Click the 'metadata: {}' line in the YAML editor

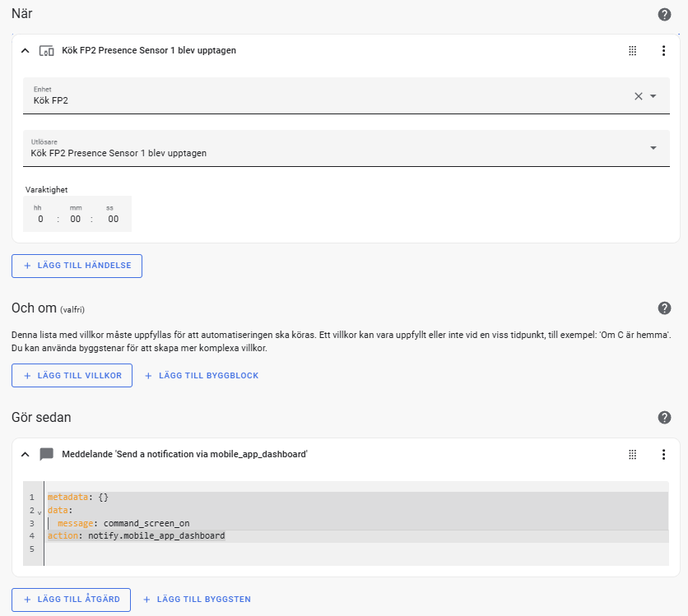78,498
